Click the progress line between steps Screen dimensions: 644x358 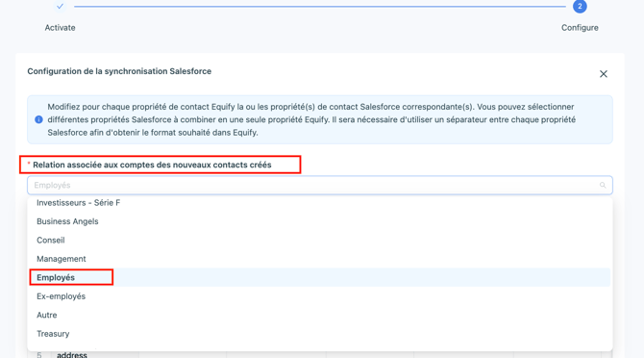[319, 7]
